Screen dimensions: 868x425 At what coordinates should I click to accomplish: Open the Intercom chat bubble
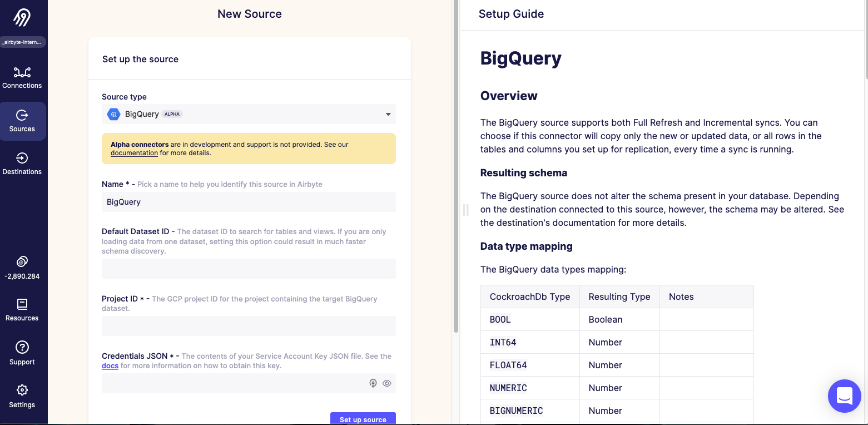(x=844, y=396)
